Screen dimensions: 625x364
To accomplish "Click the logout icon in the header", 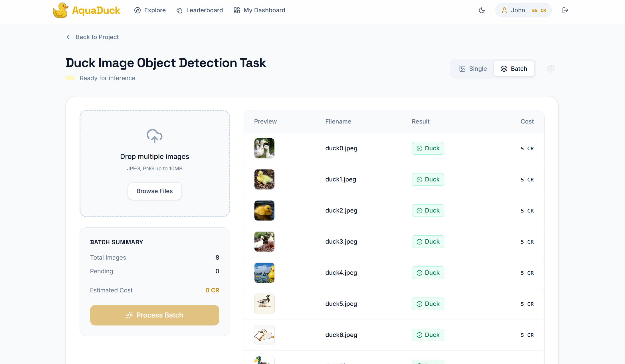I will (x=565, y=10).
